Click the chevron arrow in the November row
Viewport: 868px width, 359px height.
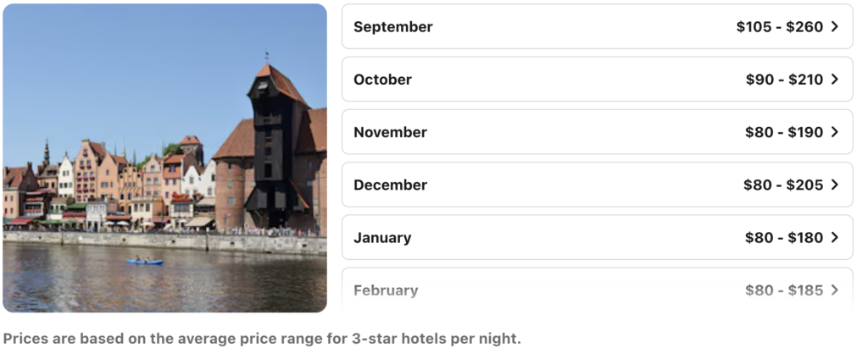click(x=835, y=132)
